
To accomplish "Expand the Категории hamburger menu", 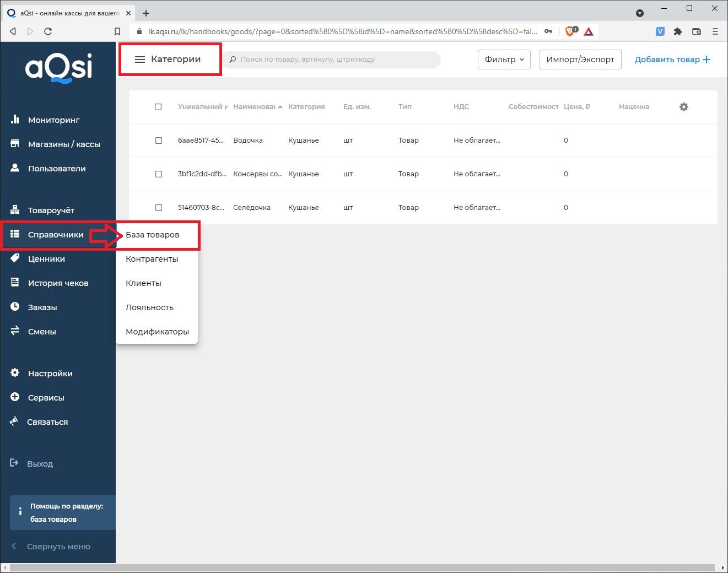I will [x=140, y=60].
